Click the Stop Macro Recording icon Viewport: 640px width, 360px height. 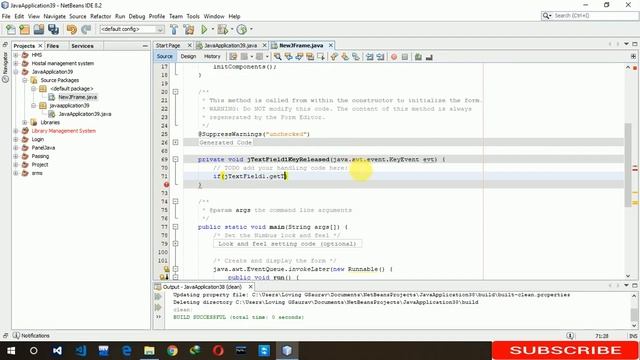[x=405, y=57]
